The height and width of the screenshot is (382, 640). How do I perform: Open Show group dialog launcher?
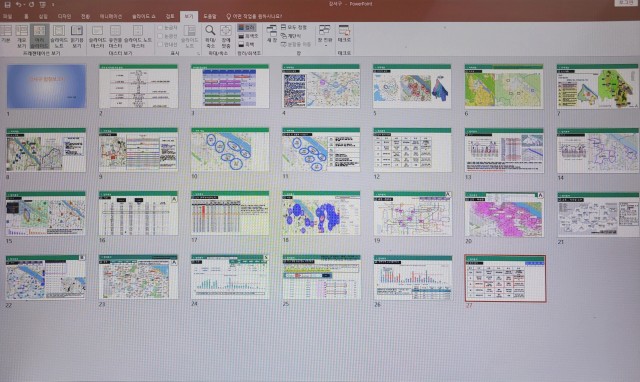click(x=198, y=53)
